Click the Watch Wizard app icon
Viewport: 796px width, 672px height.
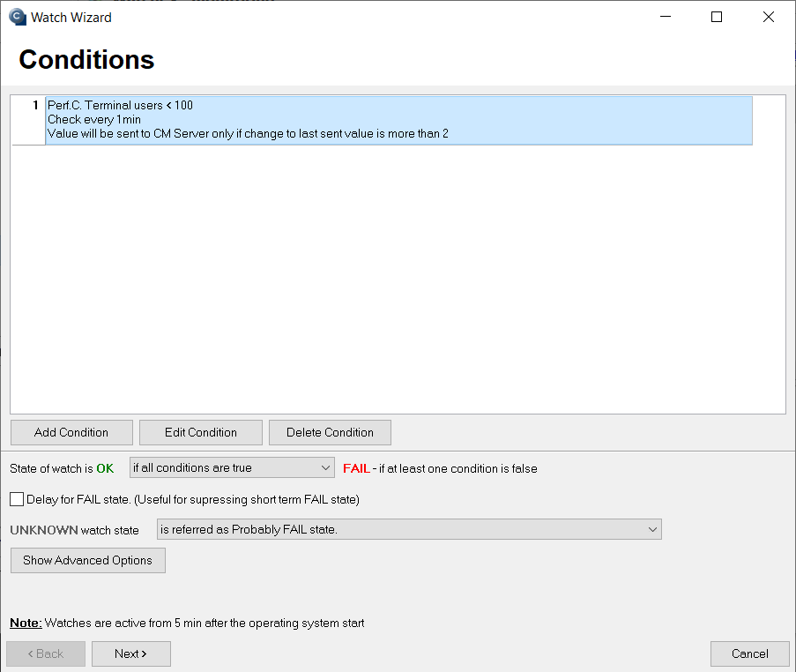click(18, 17)
